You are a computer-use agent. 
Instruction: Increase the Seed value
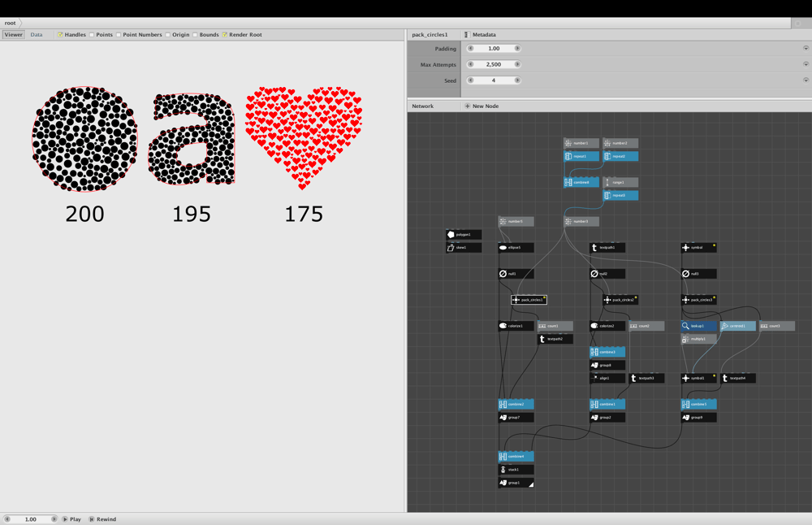pyautogui.click(x=516, y=80)
